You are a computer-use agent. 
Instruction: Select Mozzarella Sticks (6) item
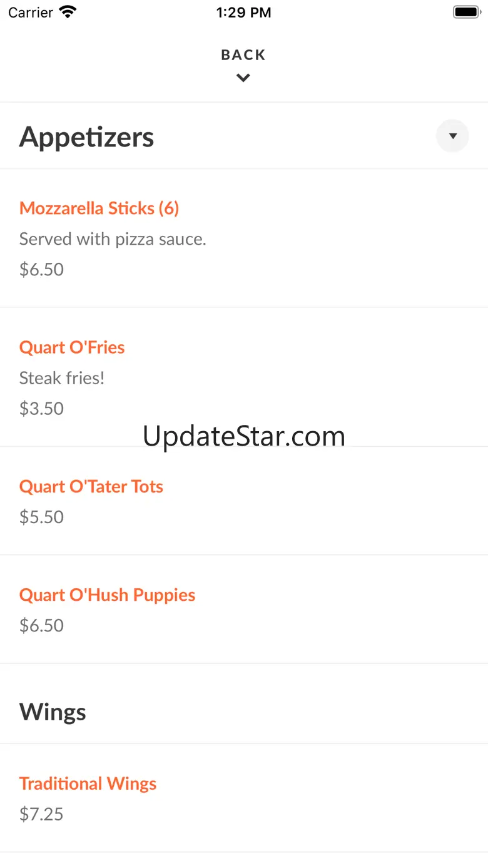point(99,208)
